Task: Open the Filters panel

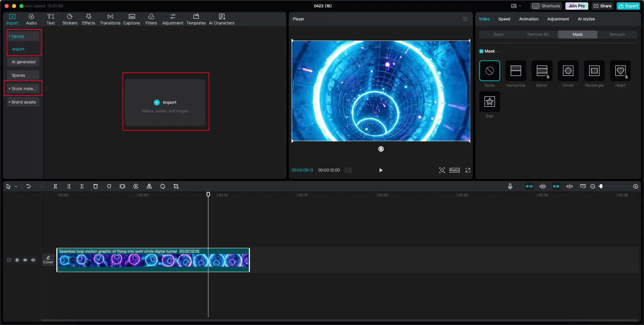Action: click(x=151, y=19)
